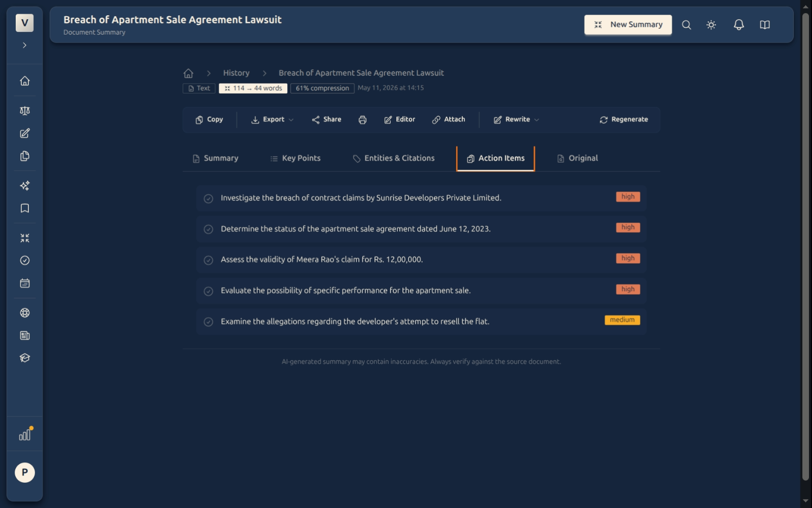
Task: Open the lifebuoy help sidebar icon
Action: coord(24,313)
